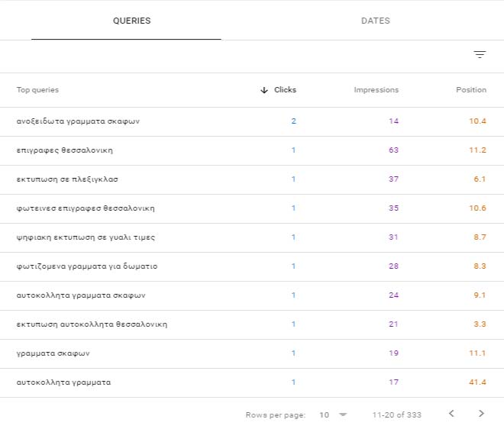
Task: Open the filter rows icon
Action: click(x=480, y=55)
